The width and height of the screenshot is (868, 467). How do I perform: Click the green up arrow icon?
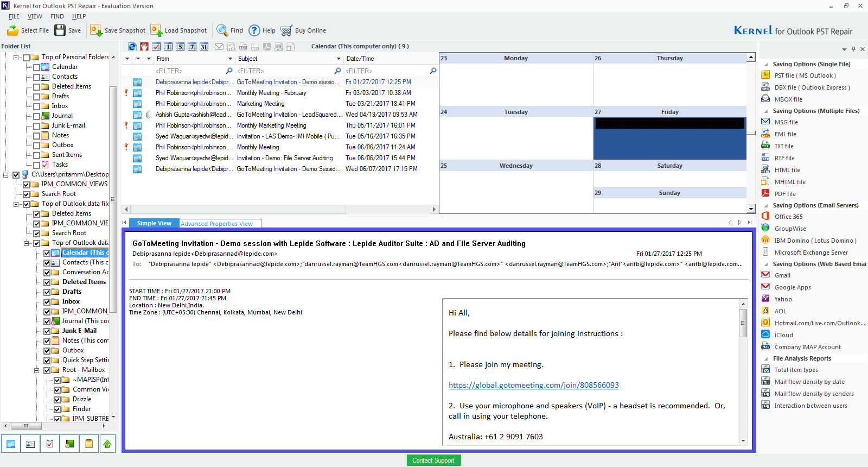(x=107, y=444)
